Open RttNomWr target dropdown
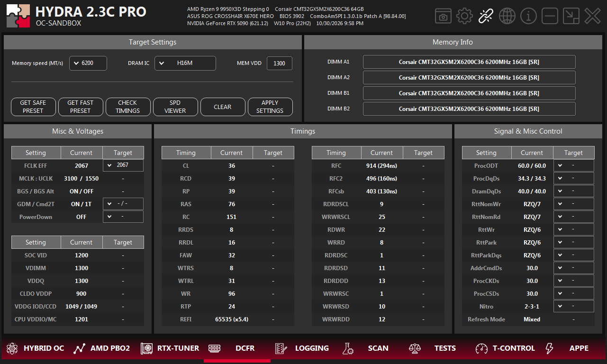Viewport: 607px width, 364px height. pos(574,204)
